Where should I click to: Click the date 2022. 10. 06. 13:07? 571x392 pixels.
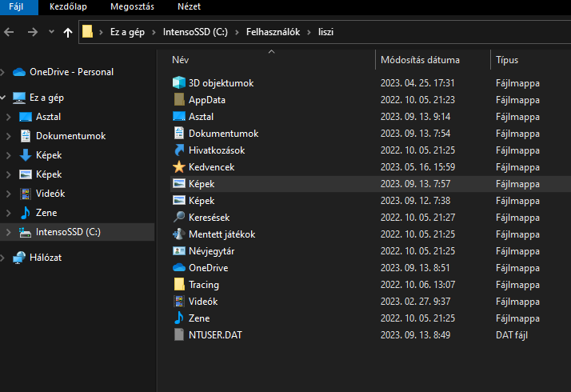(x=417, y=285)
